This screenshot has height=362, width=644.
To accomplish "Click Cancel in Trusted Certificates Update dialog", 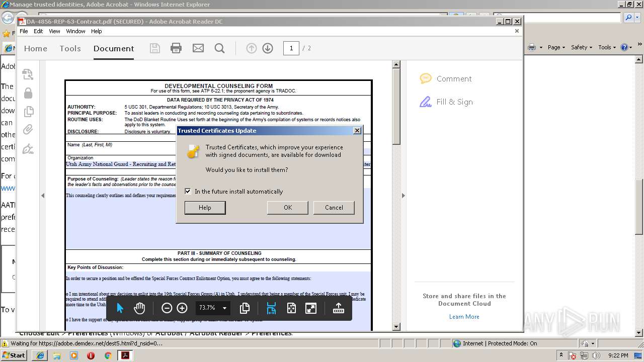I will click(x=334, y=208).
